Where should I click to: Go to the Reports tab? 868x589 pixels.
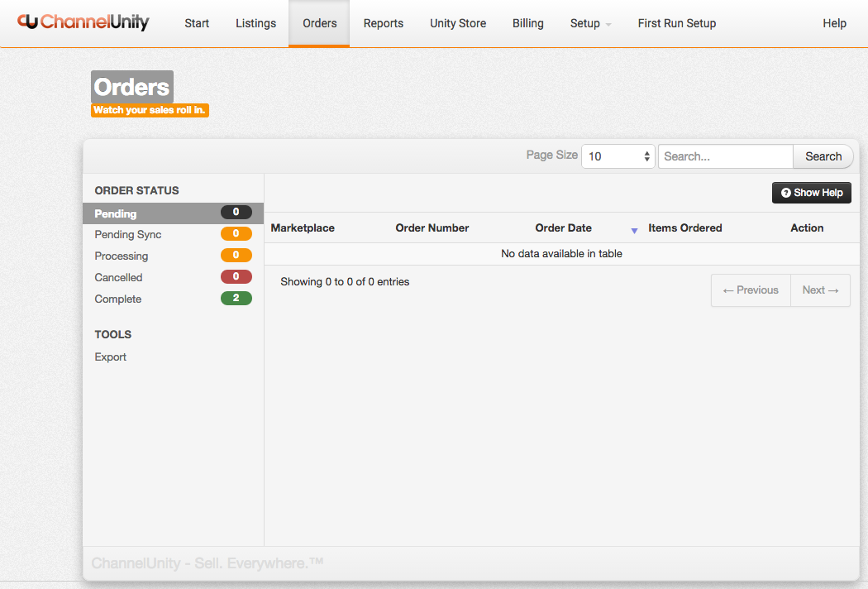(x=384, y=23)
